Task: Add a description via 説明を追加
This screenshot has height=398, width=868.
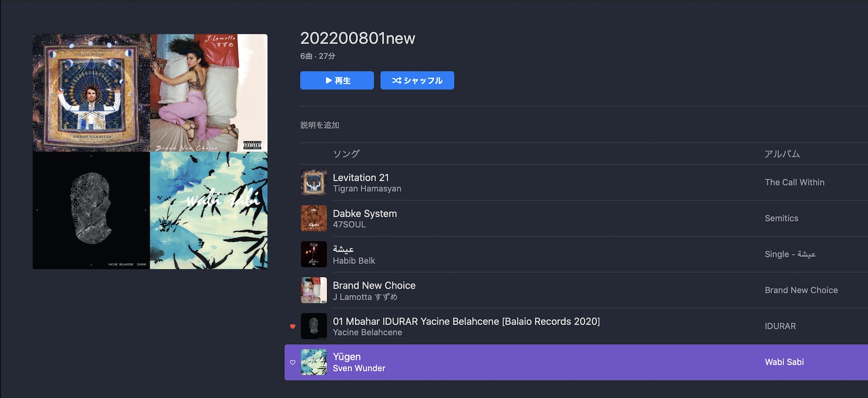Action: point(320,125)
